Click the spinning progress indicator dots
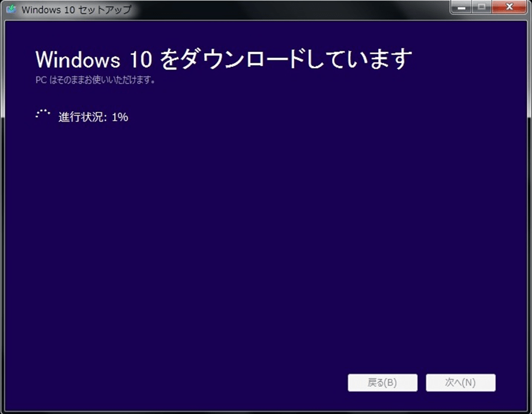The image size is (532, 414). coord(43,114)
